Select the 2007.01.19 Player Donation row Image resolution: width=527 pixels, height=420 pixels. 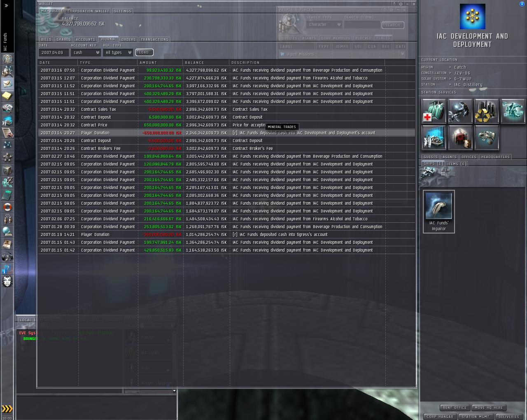(x=226, y=235)
